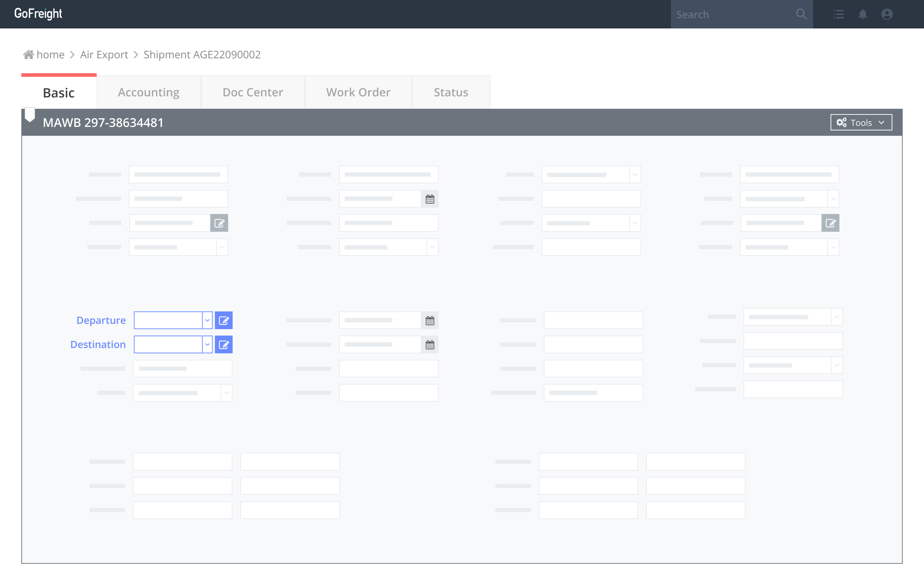Open the Work Order tab
The height and width of the screenshot is (578, 924).
[358, 92]
